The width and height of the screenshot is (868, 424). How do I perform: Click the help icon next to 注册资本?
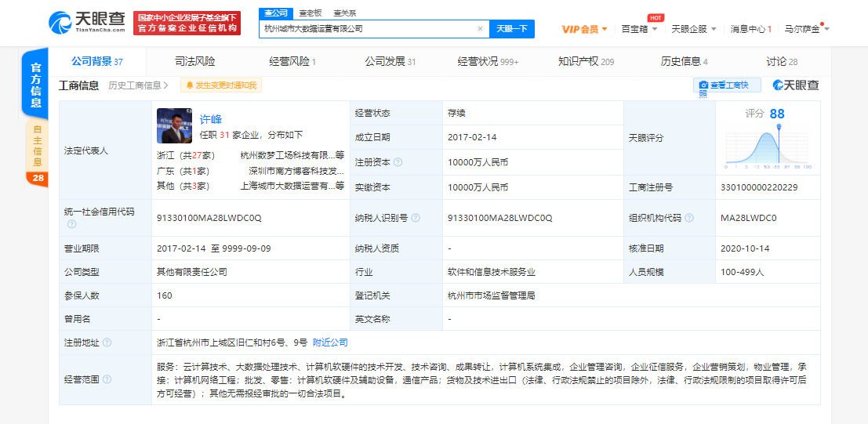tap(398, 163)
